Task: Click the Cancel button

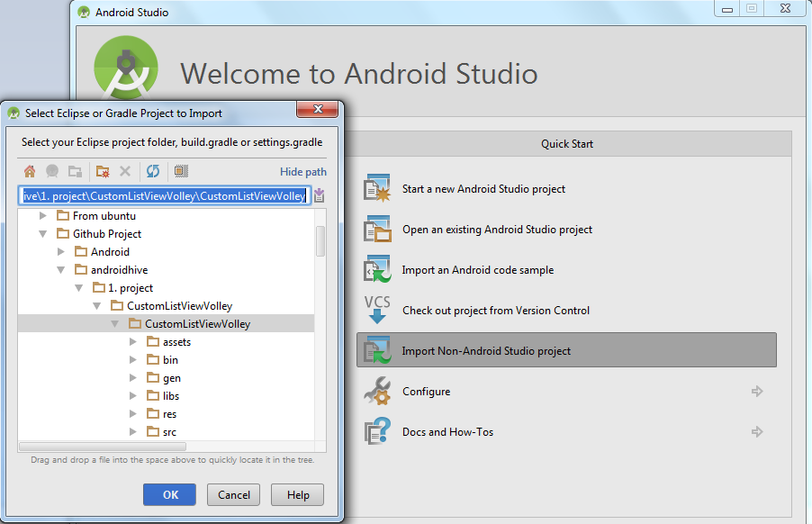Action: coord(233,494)
